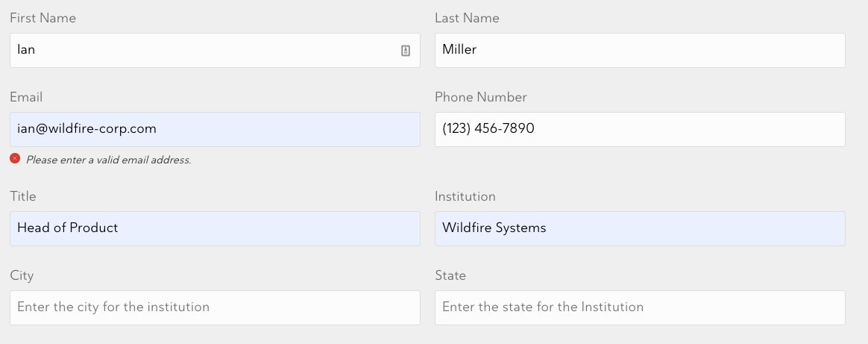Screen dimensions: 868x344
Task: Click the Last Name label
Action: [467, 18]
